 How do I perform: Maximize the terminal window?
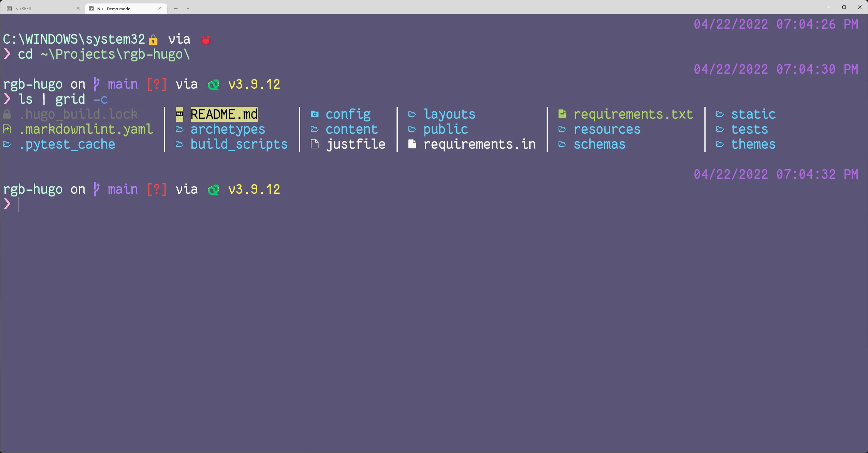tap(844, 7)
